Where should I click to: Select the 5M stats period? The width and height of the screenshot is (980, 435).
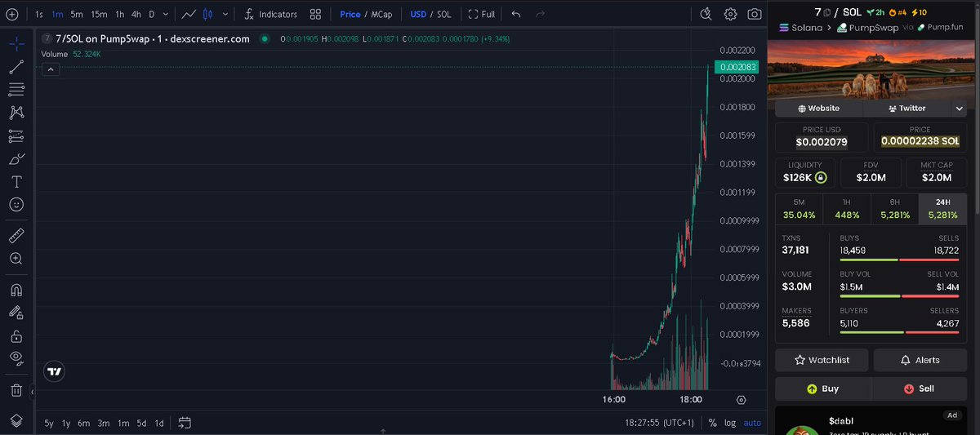(x=799, y=209)
